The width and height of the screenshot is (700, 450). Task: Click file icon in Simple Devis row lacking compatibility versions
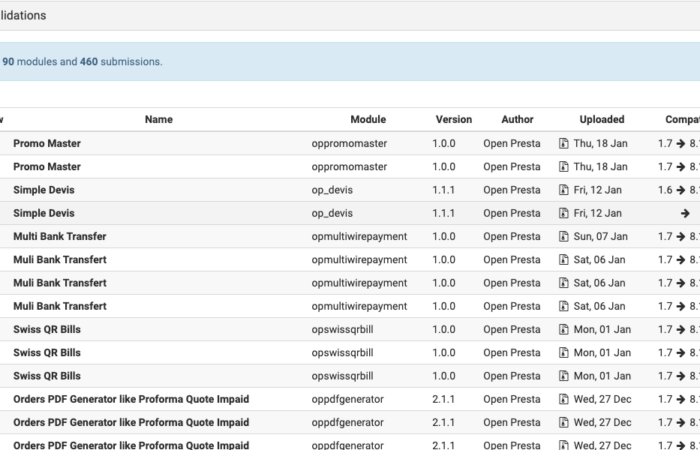point(564,213)
